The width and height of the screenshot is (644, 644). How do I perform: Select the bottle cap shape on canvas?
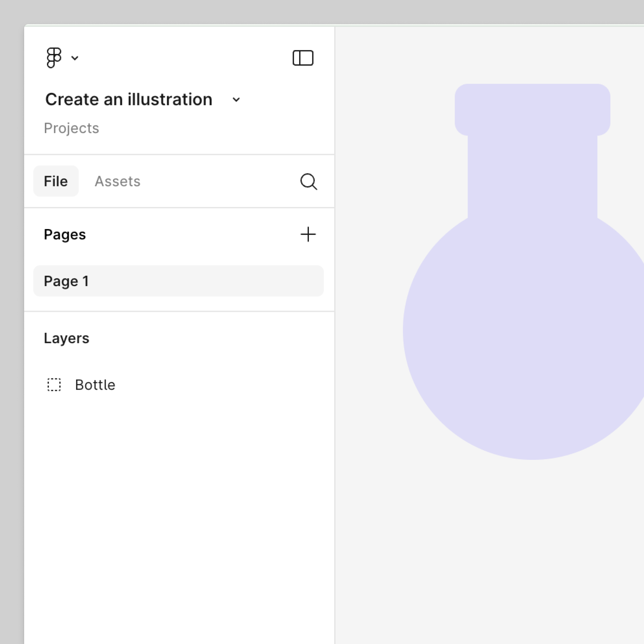[532, 109]
